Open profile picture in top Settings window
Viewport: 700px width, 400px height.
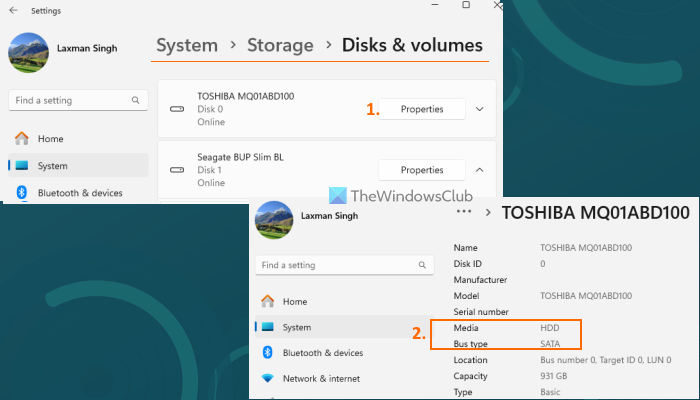(29, 53)
